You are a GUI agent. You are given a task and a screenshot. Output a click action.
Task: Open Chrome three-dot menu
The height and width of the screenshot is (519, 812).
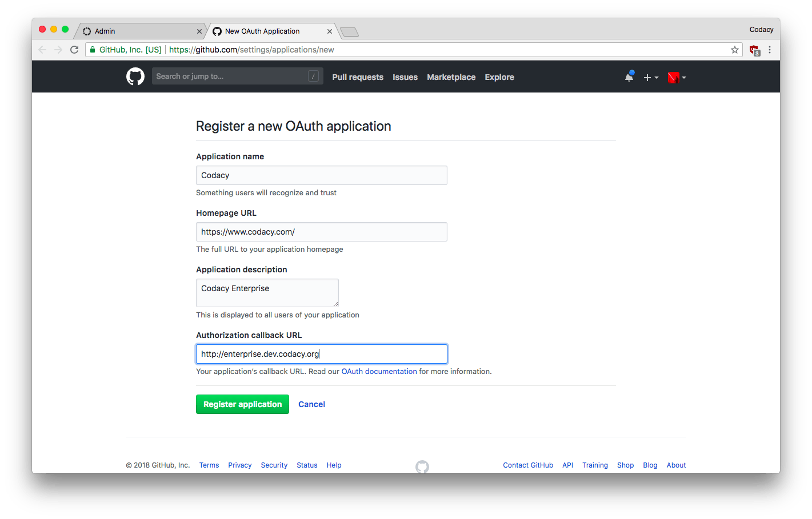770,50
